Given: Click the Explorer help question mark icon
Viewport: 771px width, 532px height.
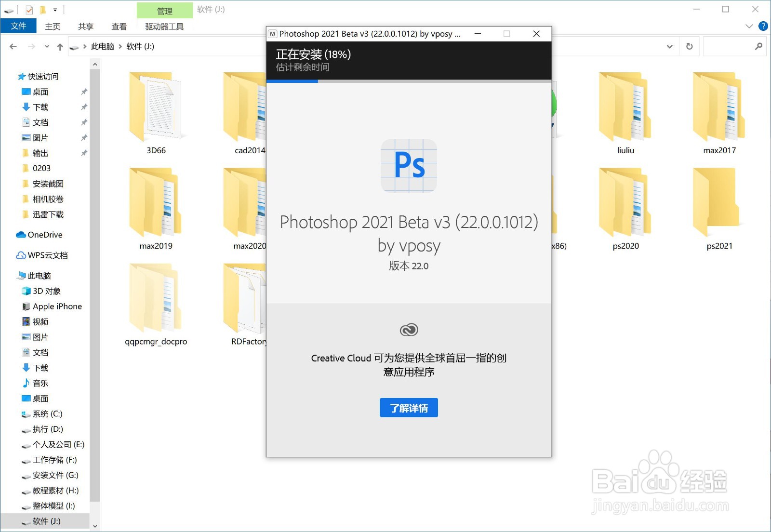Looking at the screenshot, I should [x=763, y=26].
